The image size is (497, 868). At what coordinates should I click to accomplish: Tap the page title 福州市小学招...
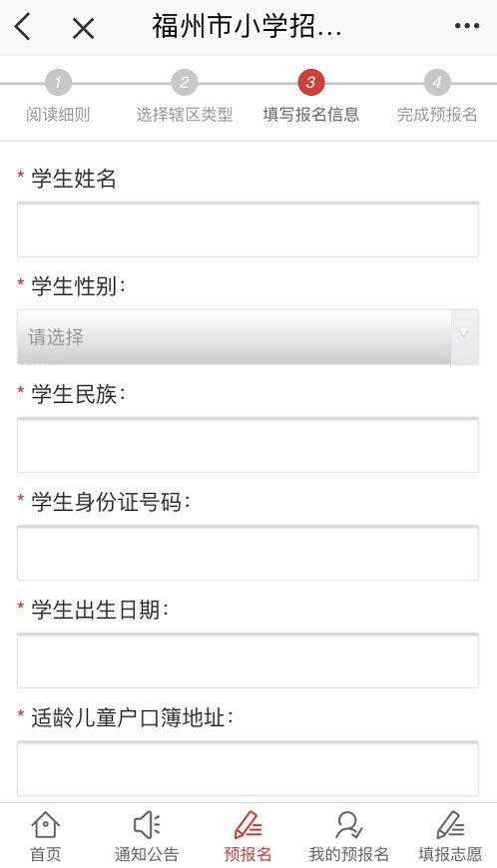click(x=247, y=26)
